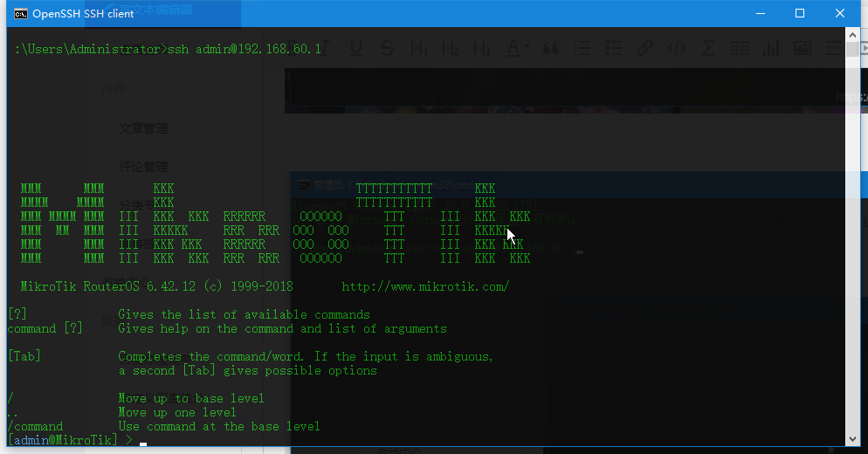Click the [admin@MikroTik] > prompt
The height and width of the screenshot is (454, 868).
pos(71,440)
